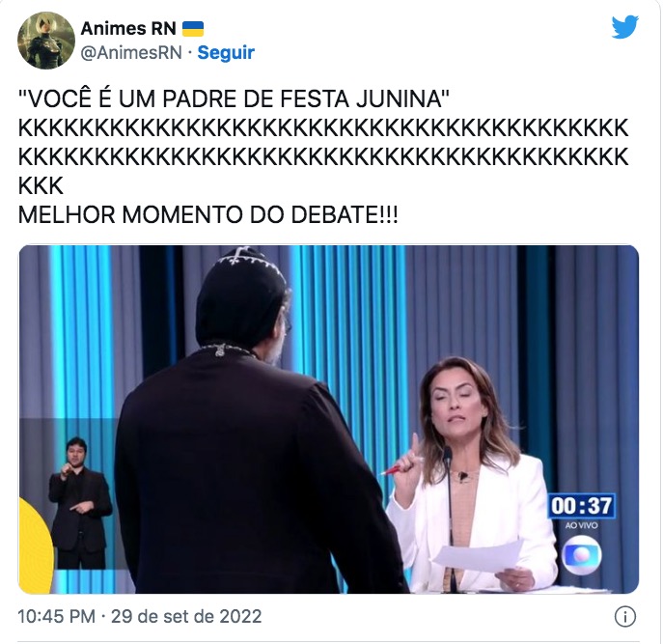This screenshot has height=644, width=663.
Task: Click the Twitter bird logo
Action: [x=624, y=27]
